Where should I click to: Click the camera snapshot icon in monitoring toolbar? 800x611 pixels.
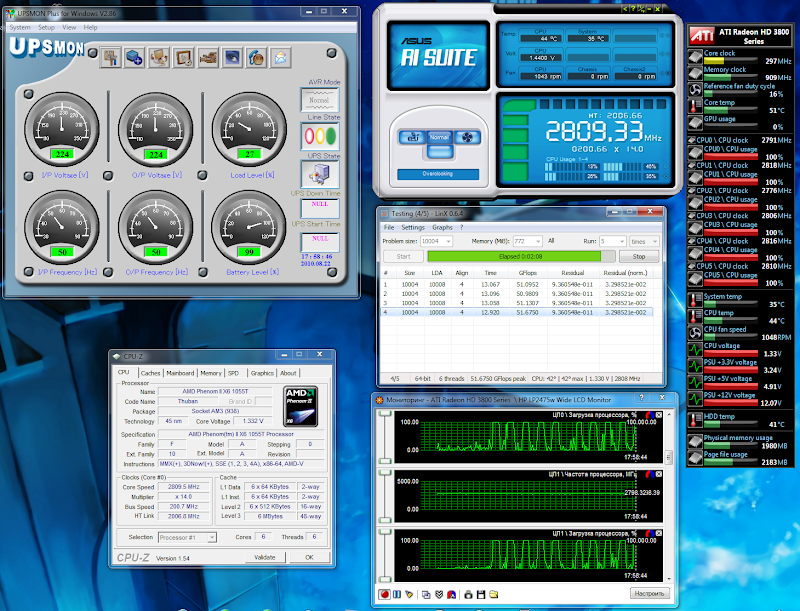tap(468, 594)
